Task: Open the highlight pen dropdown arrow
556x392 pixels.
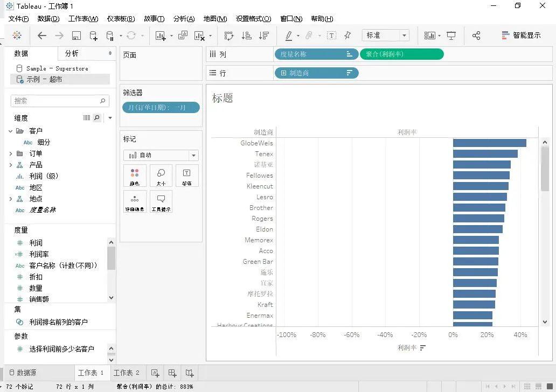Action: 298,36
